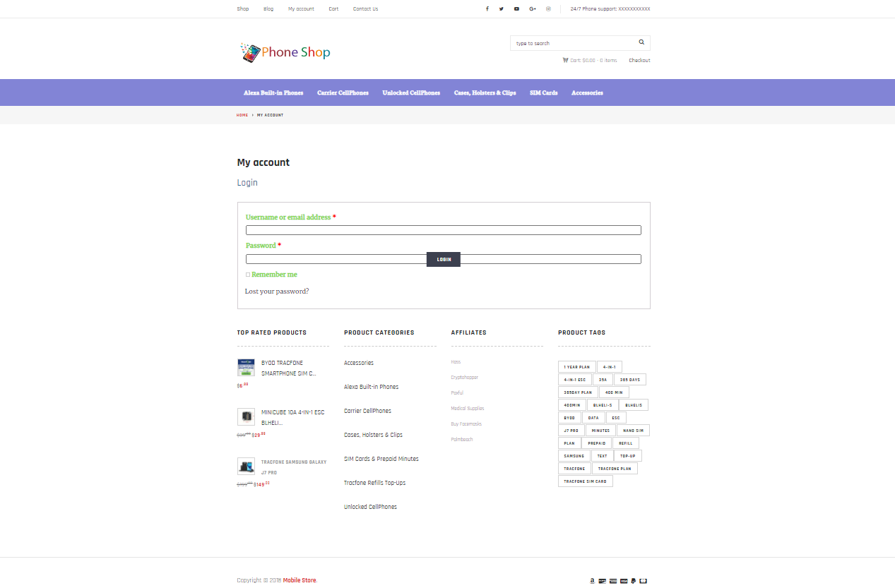
Task: Click the Cart: $0.00 - 0 items text
Action: tap(593, 61)
